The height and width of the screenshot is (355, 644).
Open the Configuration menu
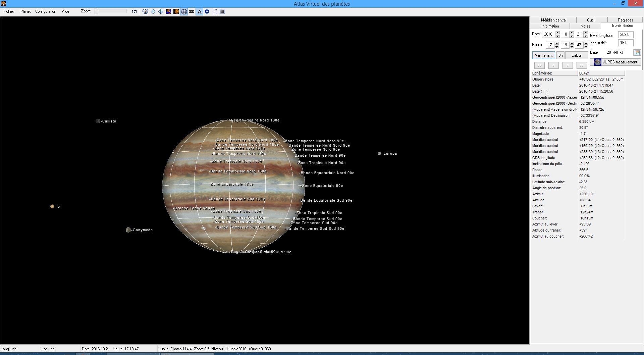tap(46, 11)
